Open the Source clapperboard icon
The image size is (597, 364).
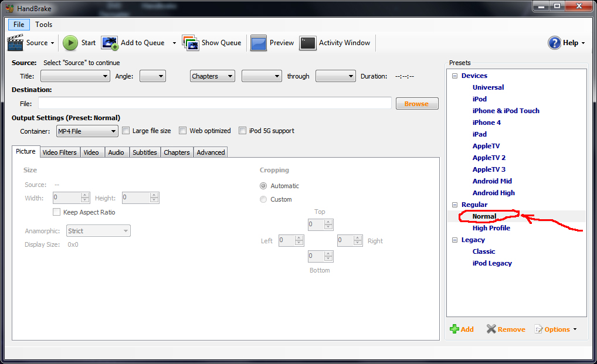click(15, 43)
